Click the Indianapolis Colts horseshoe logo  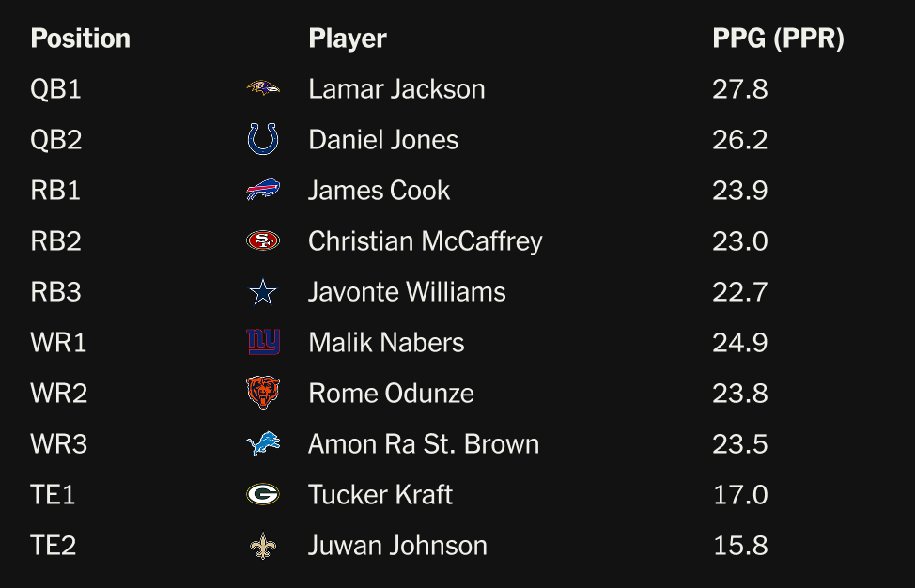[x=263, y=140]
